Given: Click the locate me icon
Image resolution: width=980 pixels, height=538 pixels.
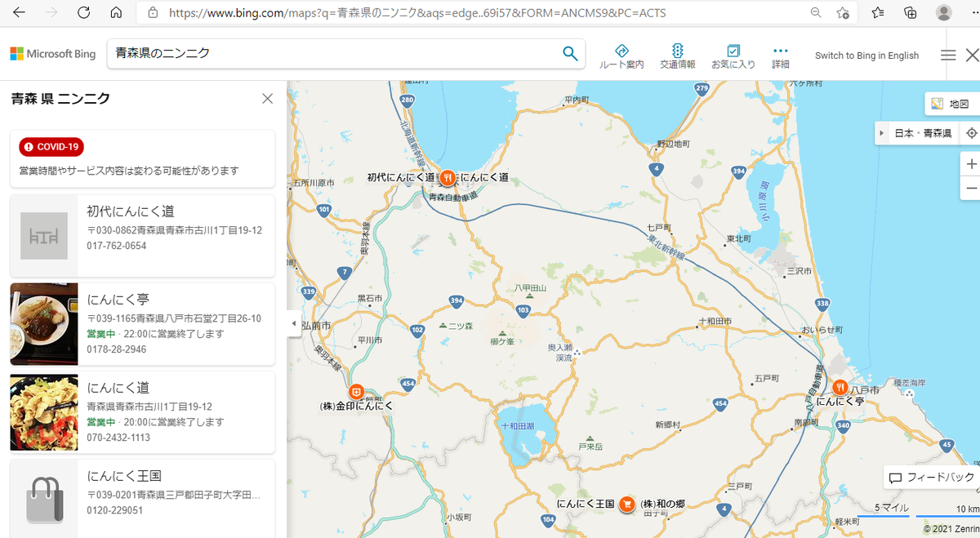Looking at the screenshot, I should pyautogui.click(x=971, y=133).
